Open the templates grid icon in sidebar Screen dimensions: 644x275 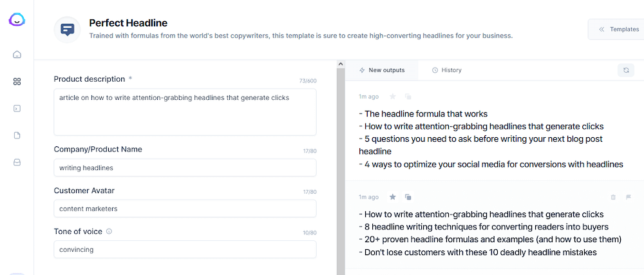(x=17, y=81)
